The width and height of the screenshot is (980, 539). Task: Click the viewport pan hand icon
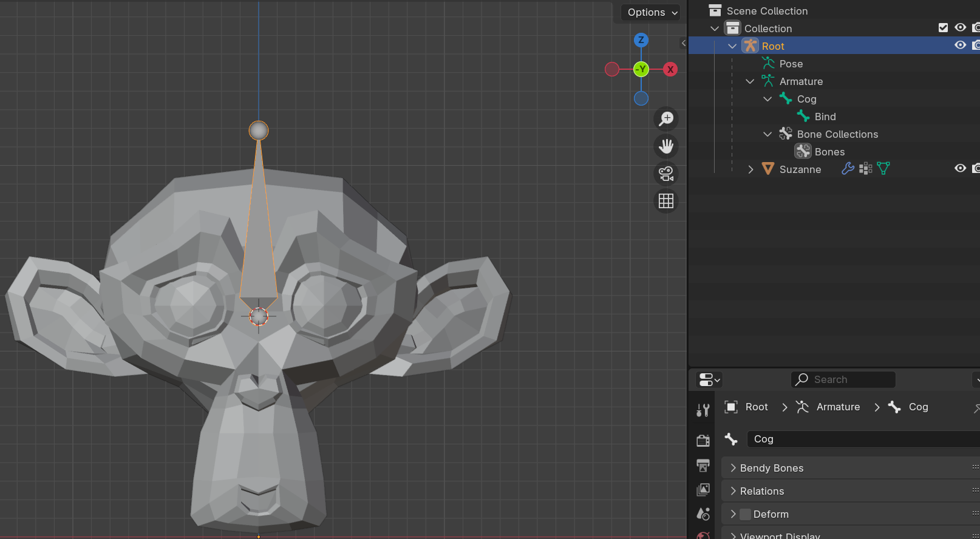tap(666, 146)
